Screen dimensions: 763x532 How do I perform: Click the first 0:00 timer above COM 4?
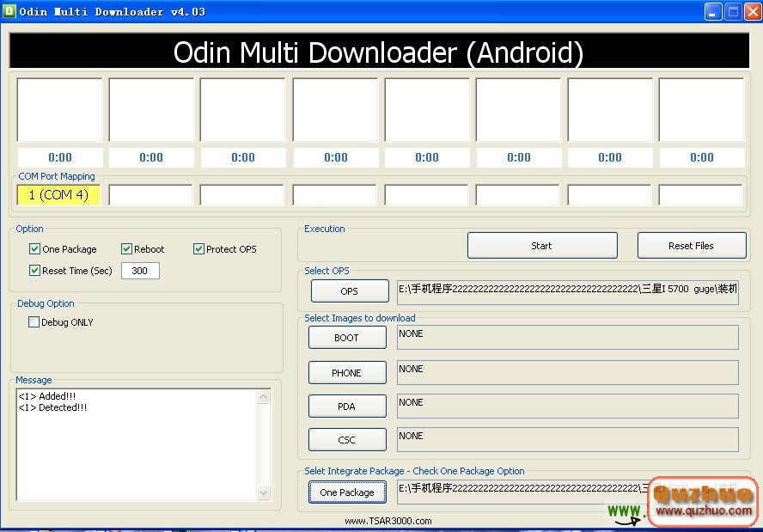(x=60, y=157)
